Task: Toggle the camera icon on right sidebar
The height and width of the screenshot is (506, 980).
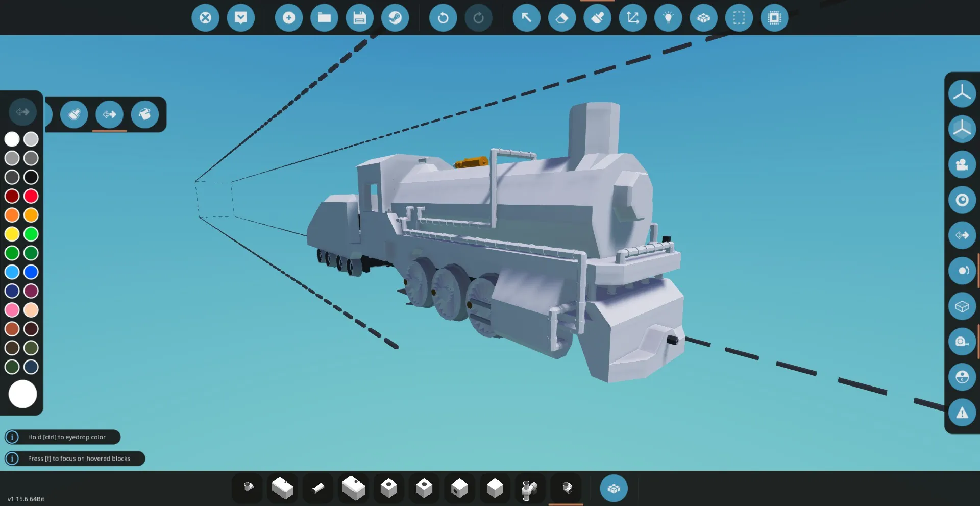Action: pyautogui.click(x=962, y=164)
